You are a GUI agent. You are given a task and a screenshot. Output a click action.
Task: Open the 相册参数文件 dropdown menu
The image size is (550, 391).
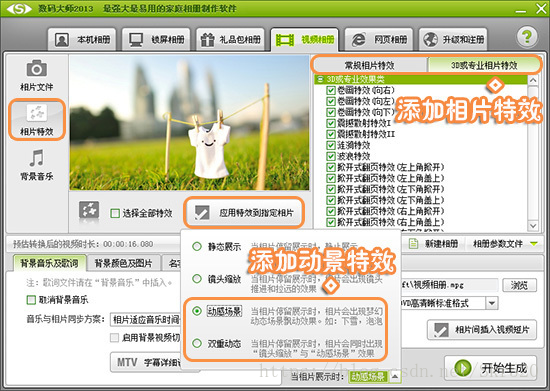504,243
